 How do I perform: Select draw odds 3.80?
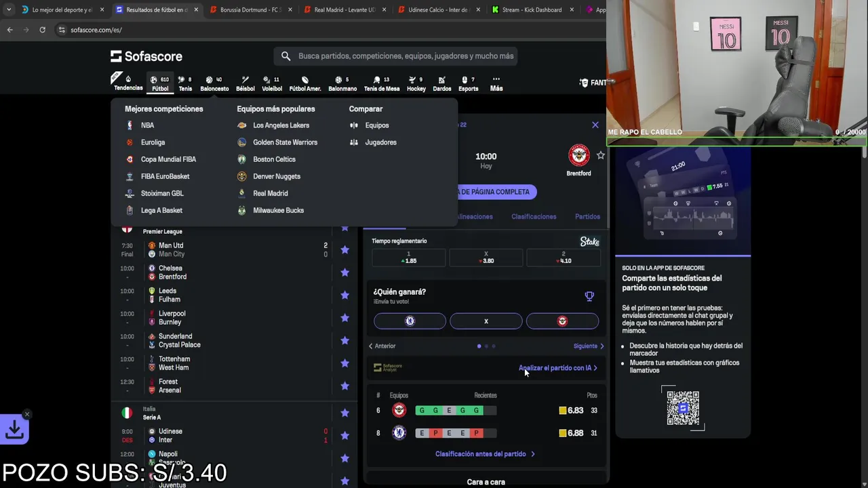coord(486,258)
